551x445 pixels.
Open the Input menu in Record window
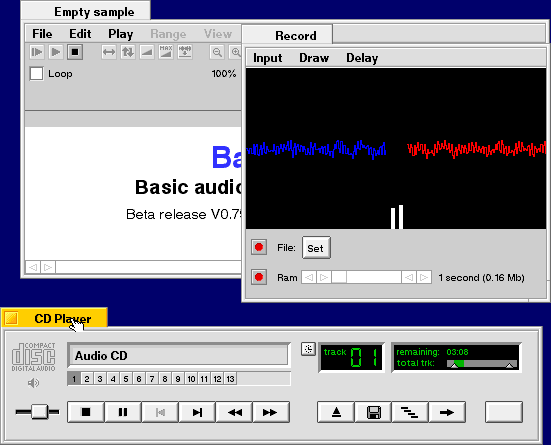[x=267, y=58]
